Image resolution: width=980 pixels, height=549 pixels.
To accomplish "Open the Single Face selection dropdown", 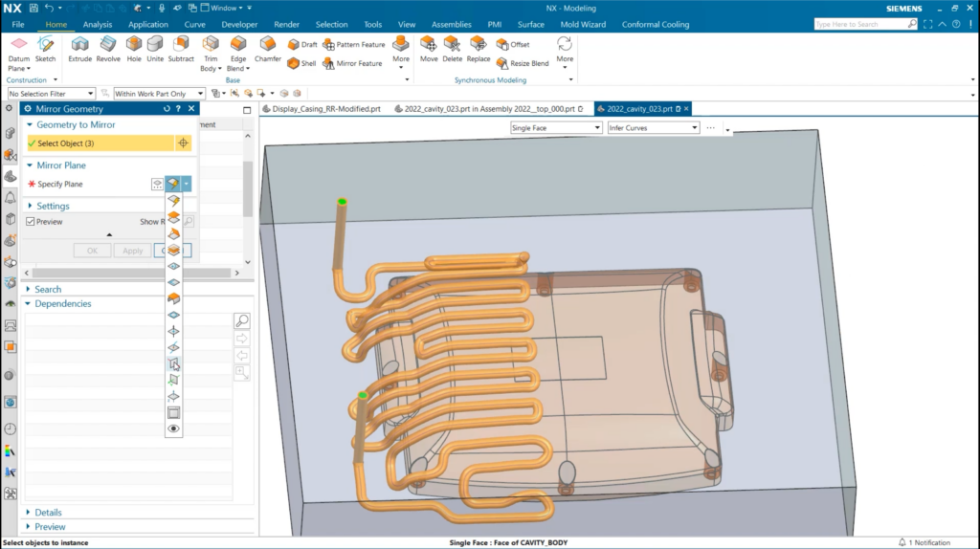I will (556, 127).
